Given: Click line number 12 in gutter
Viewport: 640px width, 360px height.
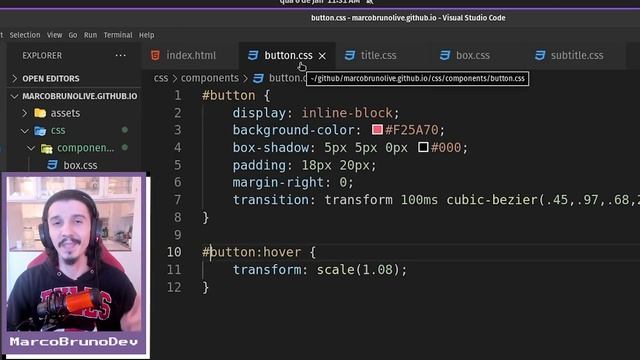Looking at the screenshot, I should pyautogui.click(x=174, y=287).
